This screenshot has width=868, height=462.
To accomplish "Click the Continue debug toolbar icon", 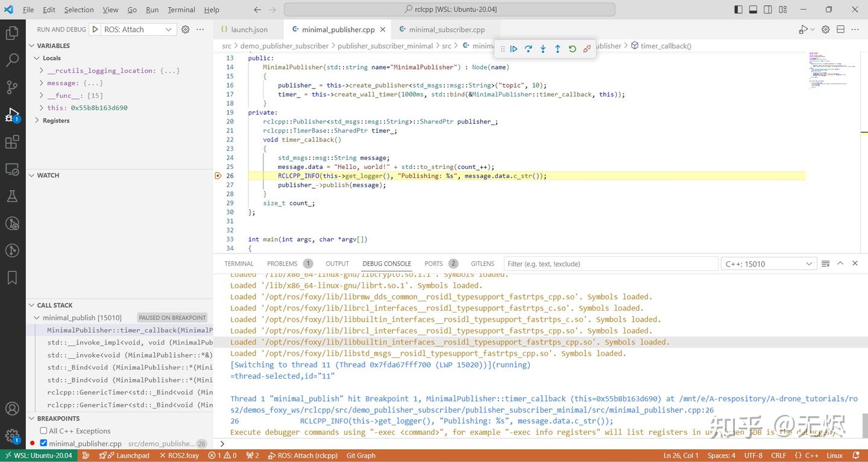I will click(513, 48).
